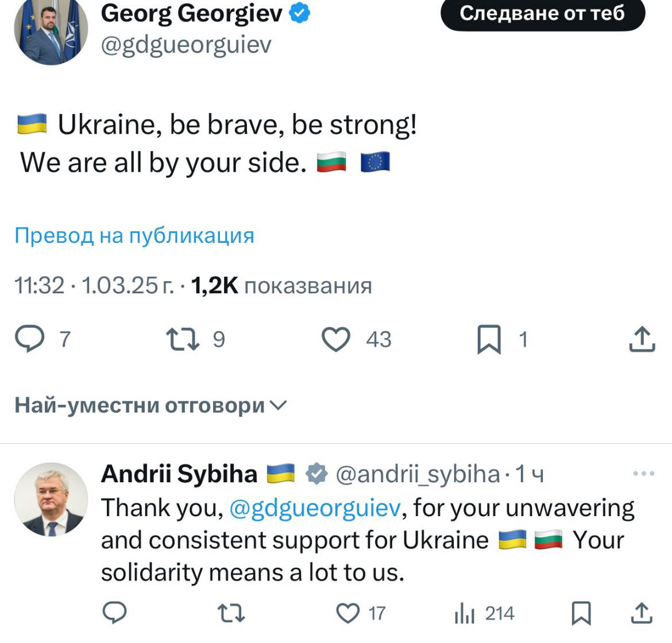Open the 1,2K показвания view count

(x=281, y=285)
